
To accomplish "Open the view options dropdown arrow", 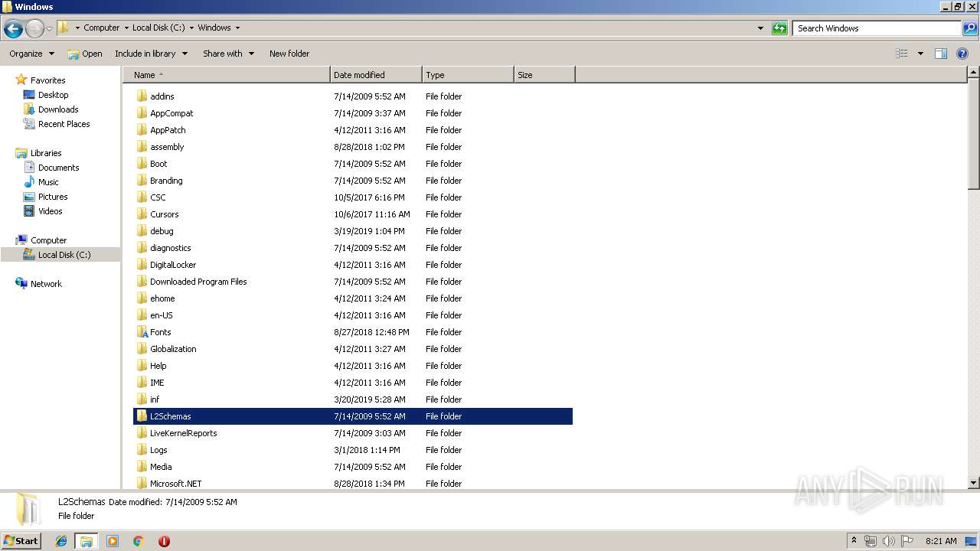I will (920, 54).
